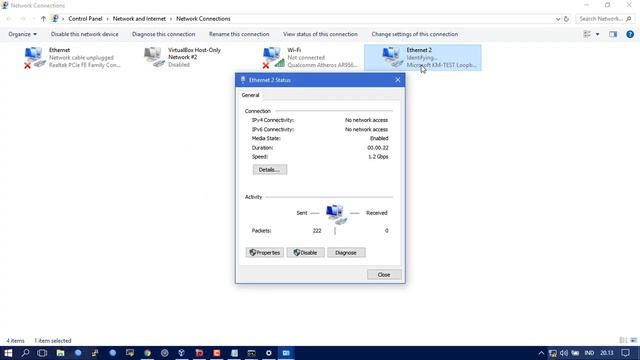Open the Details... button
Viewport: 640px width, 360px height.
pos(270,170)
